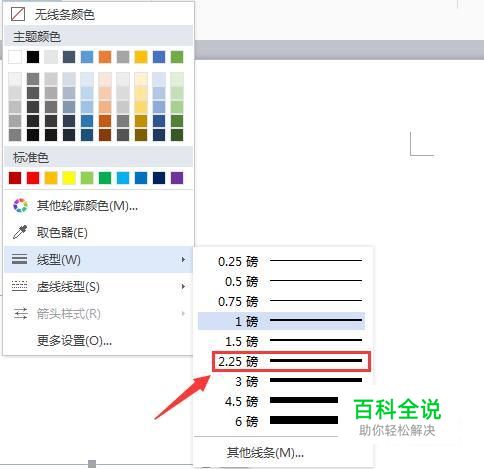Pick the darkest orange shade in theme grid

pos(105,135)
